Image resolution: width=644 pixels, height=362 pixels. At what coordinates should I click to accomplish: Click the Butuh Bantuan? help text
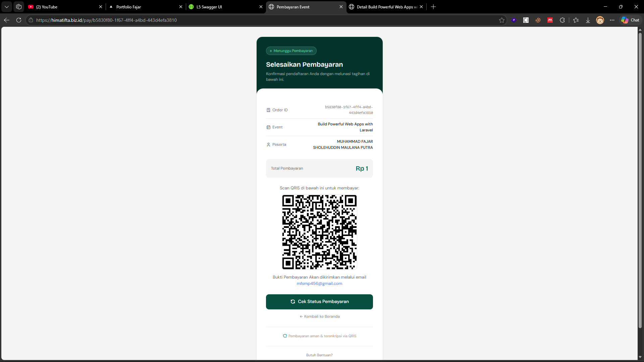tap(319, 355)
